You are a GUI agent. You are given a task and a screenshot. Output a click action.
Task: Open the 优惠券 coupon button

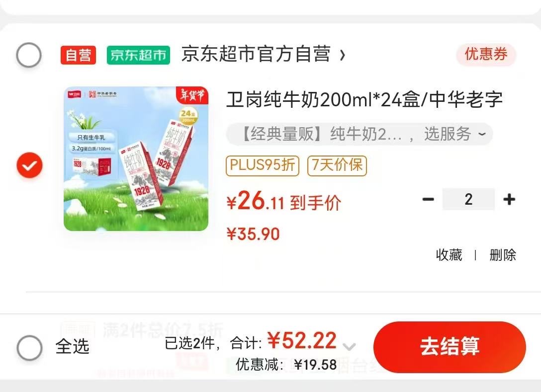click(x=486, y=55)
